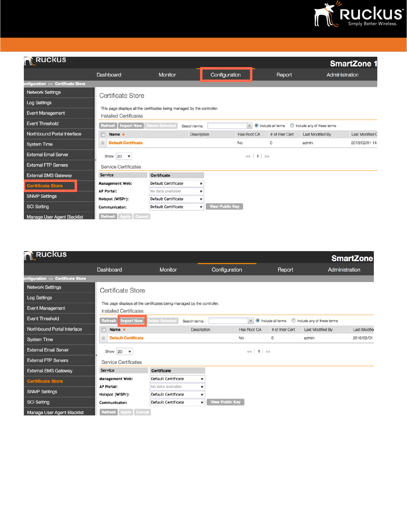This screenshot has width=407, height=532.
Task: Click bottom Refresh under Service Certificates, second screenshot
Action: [109, 412]
